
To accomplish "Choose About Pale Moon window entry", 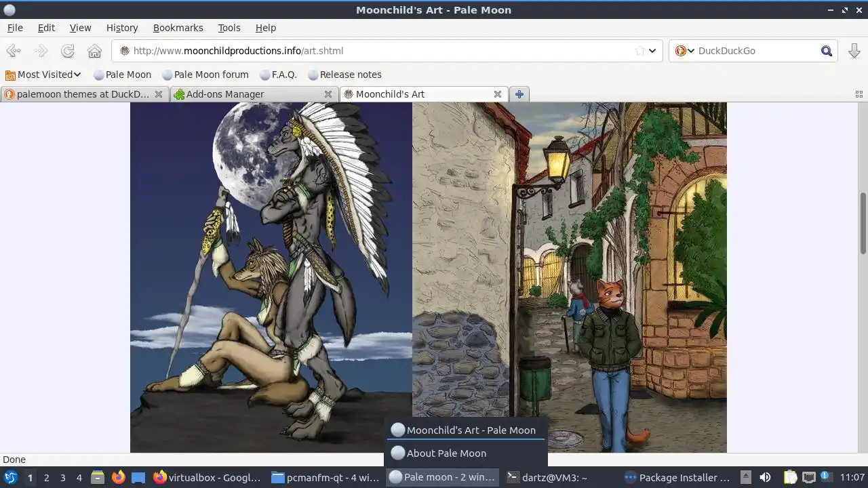I will tap(465, 453).
